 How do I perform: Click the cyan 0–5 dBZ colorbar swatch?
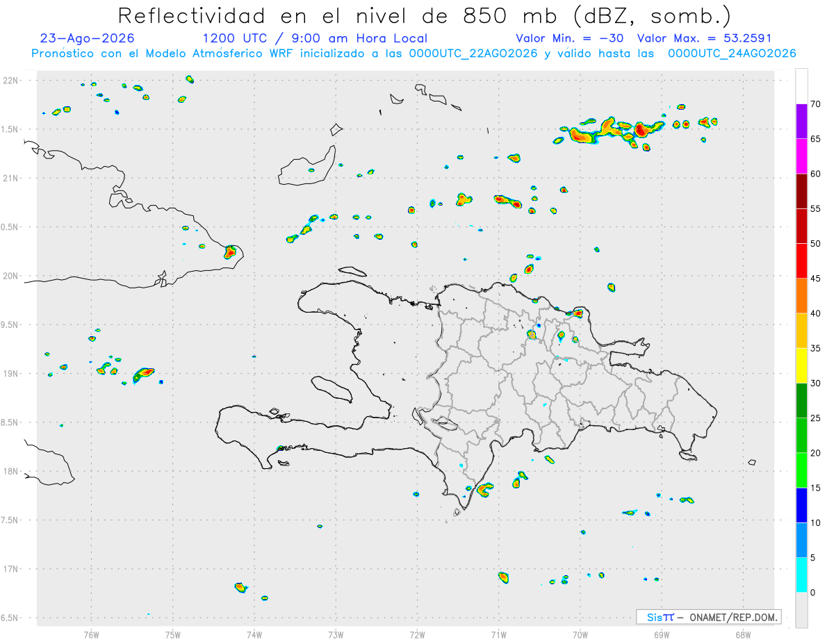pos(801,575)
